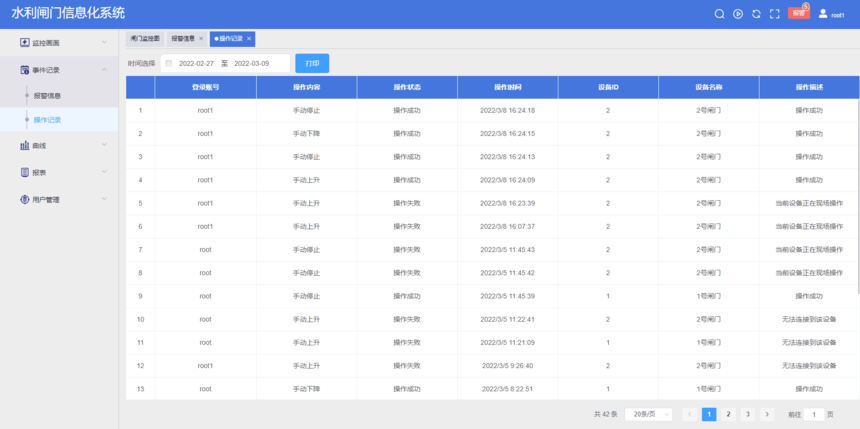This screenshot has width=860, height=429.
Task: Click the jump-to page number input
Action: [814, 414]
